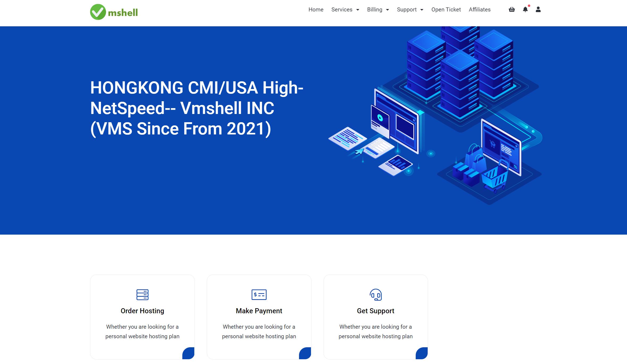Expand the Services dropdown menu
627x364 pixels.
tap(345, 10)
